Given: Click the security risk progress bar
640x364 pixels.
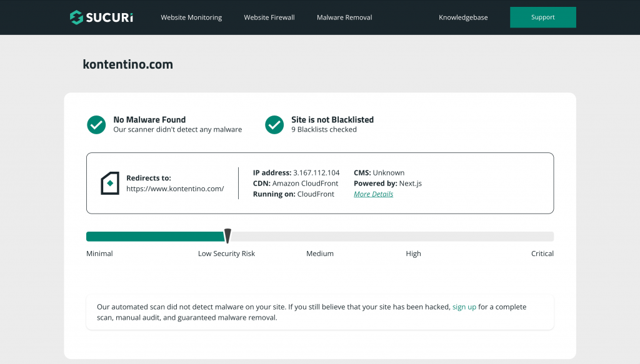Looking at the screenshot, I should 320,236.
